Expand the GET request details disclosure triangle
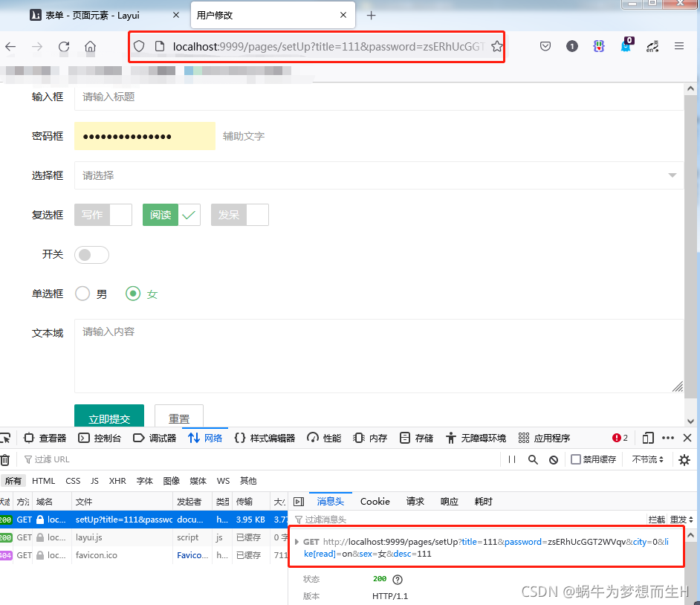The image size is (700, 605). (x=297, y=541)
